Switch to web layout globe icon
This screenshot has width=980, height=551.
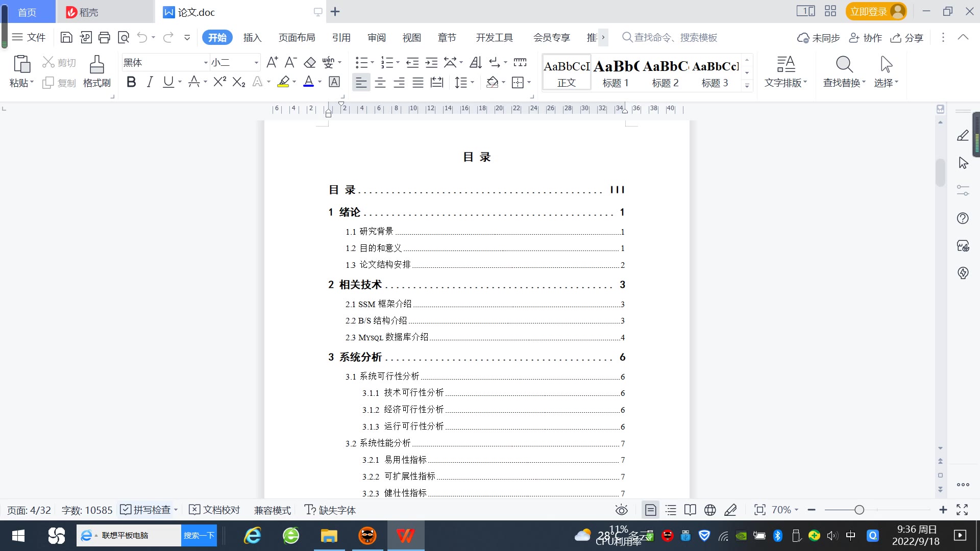(710, 510)
